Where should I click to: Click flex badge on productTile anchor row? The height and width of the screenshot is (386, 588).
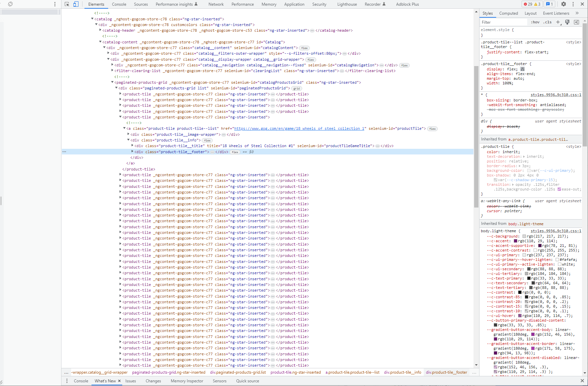pyautogui.click(x=432, y=129)
